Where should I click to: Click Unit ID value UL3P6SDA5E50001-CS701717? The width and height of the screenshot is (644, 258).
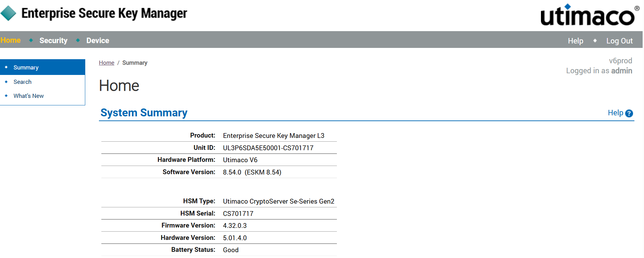click(268, 148)
